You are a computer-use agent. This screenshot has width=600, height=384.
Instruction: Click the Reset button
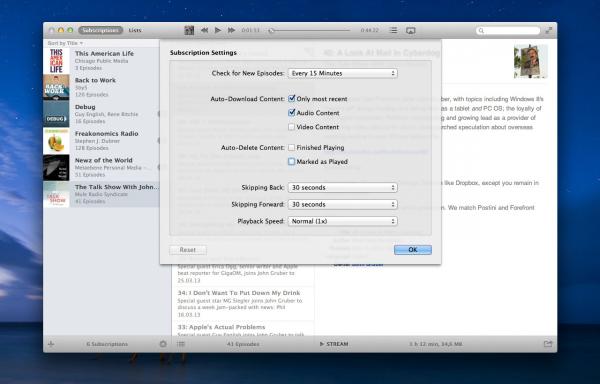[188, 250]
